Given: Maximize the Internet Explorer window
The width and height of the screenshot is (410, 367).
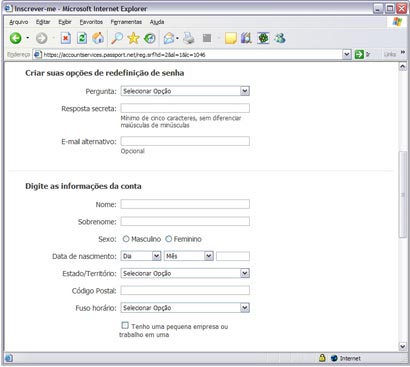Looking at the screenshot, I should 390,9.
